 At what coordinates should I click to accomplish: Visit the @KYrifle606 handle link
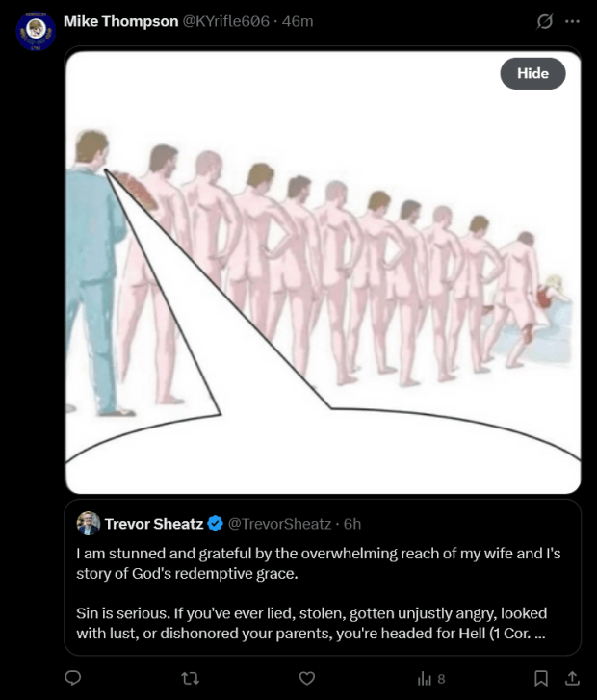click(x=226, y=21)
